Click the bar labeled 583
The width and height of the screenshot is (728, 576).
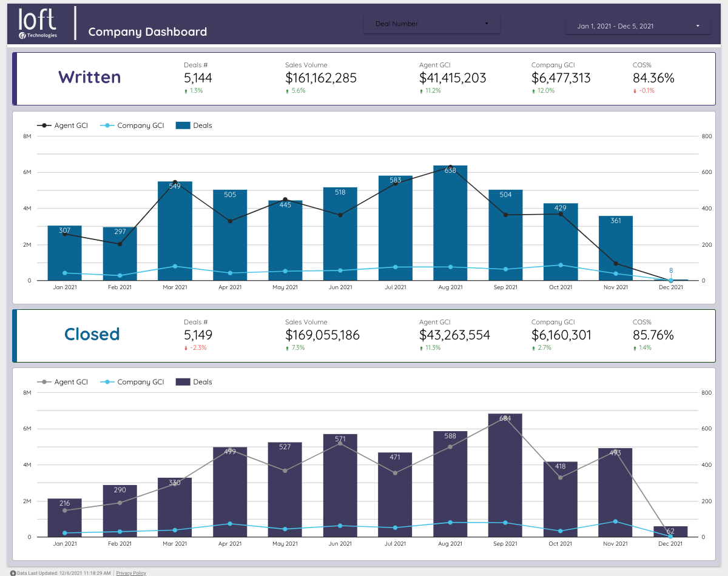click(x=396, y=228)
